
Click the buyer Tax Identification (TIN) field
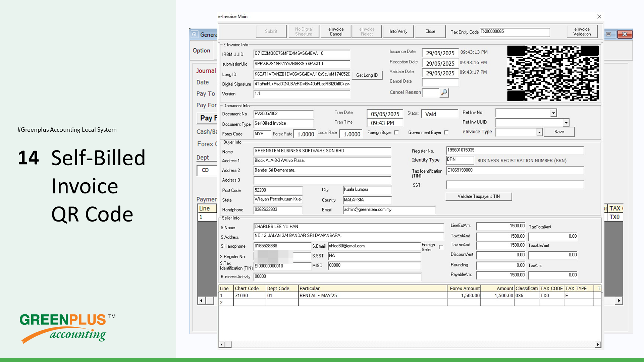tap(515, 171)
